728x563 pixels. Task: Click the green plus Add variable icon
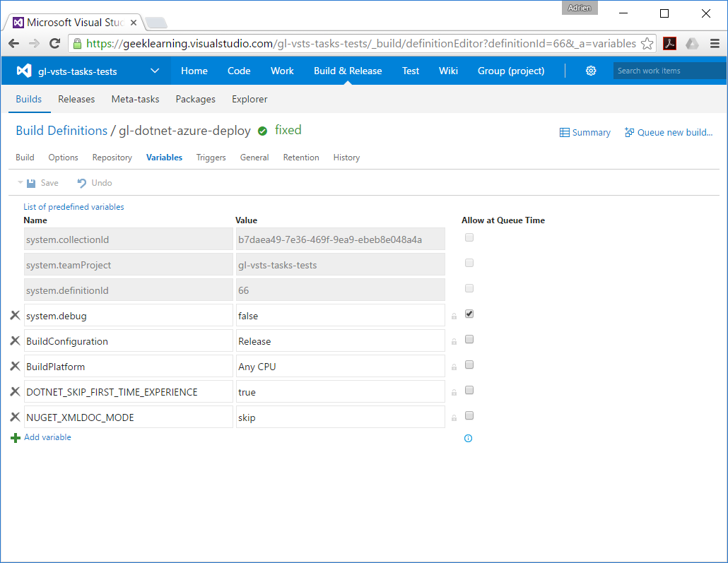16,438
